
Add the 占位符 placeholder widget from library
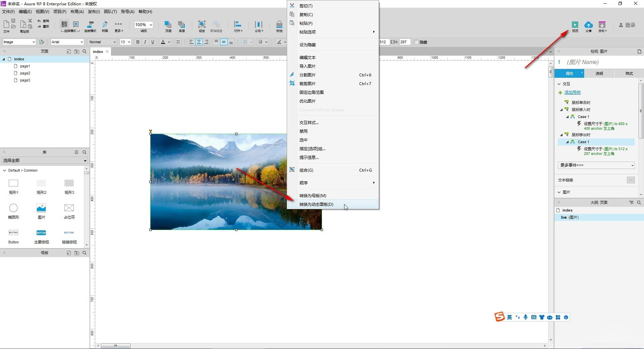(69, 208)
